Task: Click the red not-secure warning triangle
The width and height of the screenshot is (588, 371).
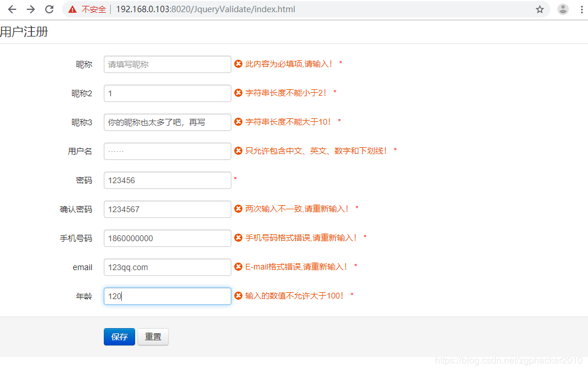Action: tap(72, 9)
